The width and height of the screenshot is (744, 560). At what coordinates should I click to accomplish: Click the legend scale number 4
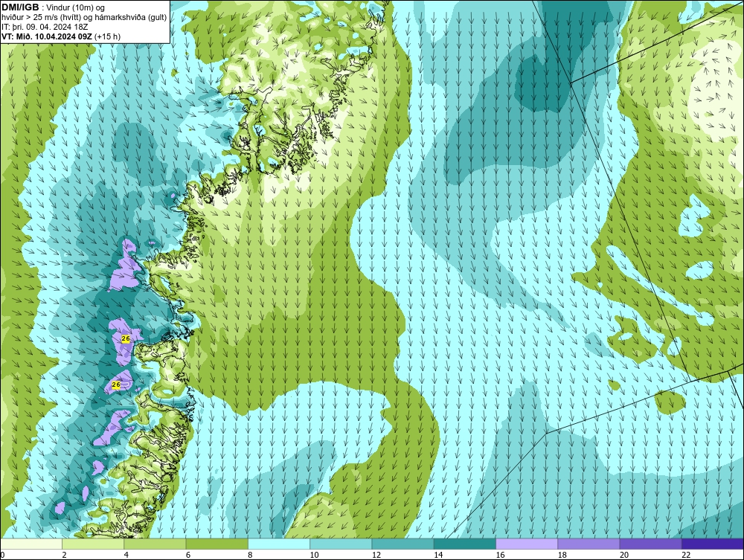[126, 556]
